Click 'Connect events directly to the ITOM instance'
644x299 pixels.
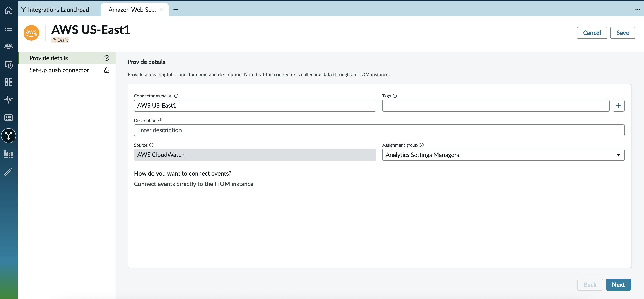coord(193,184)
